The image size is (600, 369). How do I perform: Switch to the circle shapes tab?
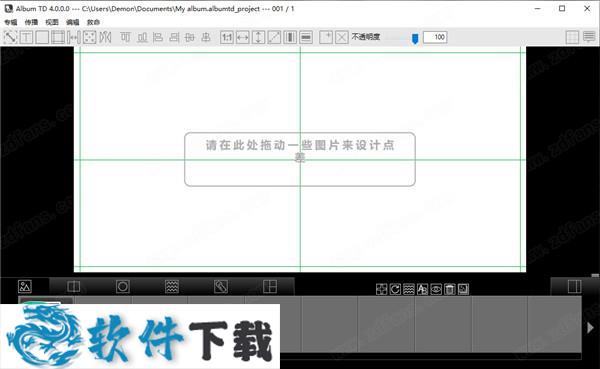pyautogui.click(x=123, y=286)
